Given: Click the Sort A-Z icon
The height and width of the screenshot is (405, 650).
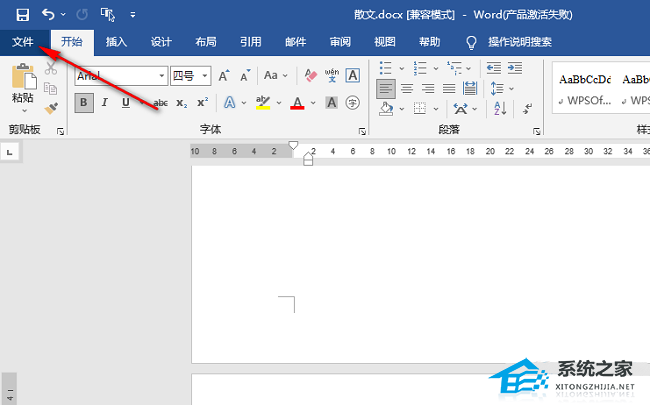Looking at the screenshot, I should [500, 109].
